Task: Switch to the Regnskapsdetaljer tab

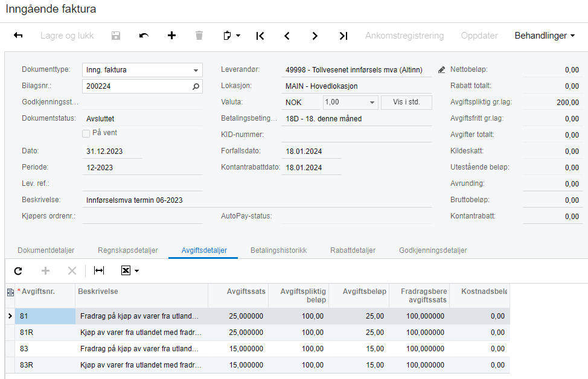Action: click(128, 250)
